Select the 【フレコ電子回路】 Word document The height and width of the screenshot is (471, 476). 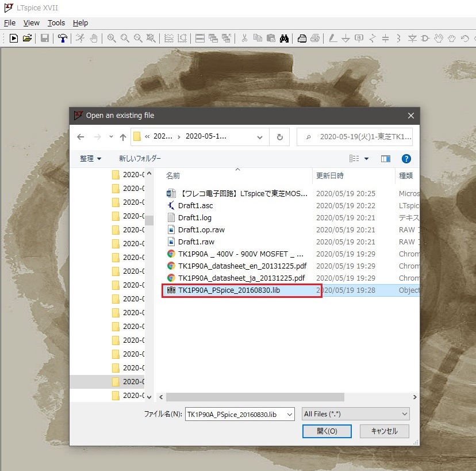(238, 193)
